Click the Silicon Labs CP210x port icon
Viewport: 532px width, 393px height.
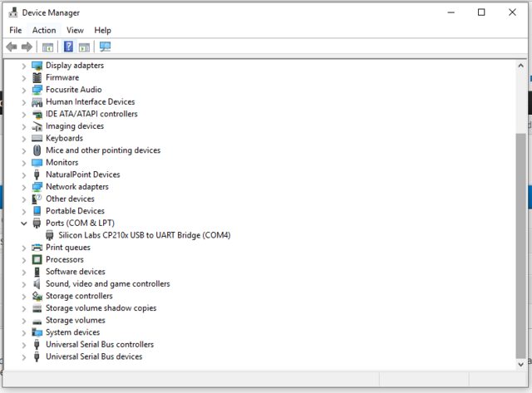pos(50,235)
